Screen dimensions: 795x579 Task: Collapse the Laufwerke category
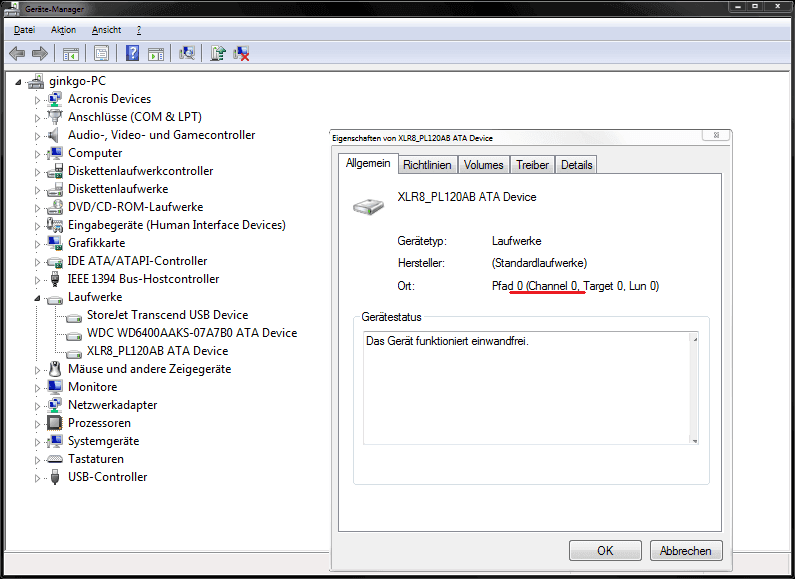click(37, 298)
